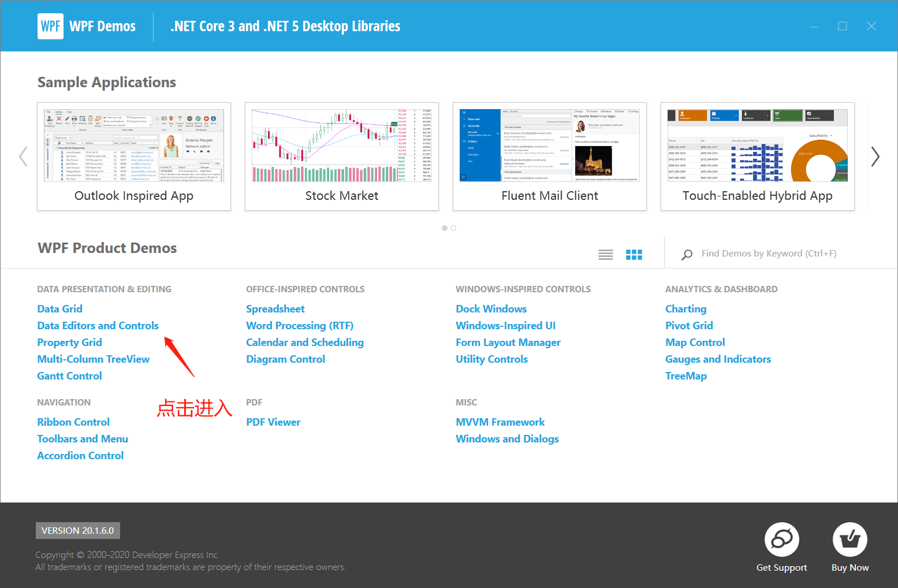Close the WPF Demos window

coord(871,26)
